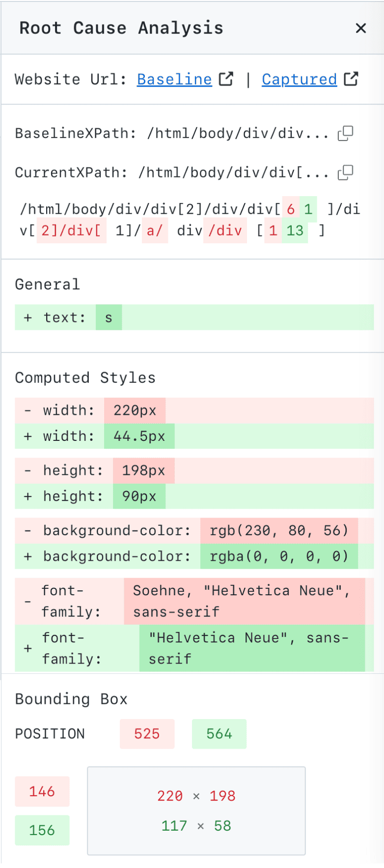Copy the CurrentXPath value
Image resolution: width=384 pixels, height=868 pixels.
click(346, 173)
